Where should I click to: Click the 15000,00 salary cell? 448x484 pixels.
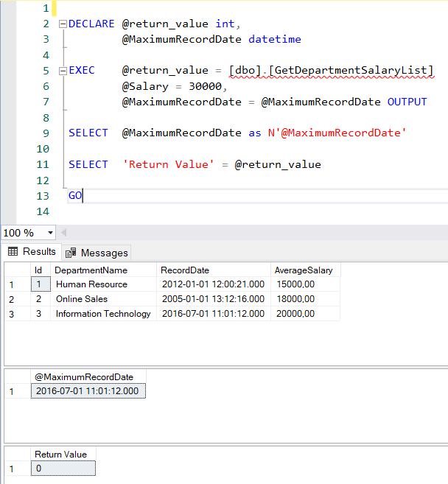point(305,284)
